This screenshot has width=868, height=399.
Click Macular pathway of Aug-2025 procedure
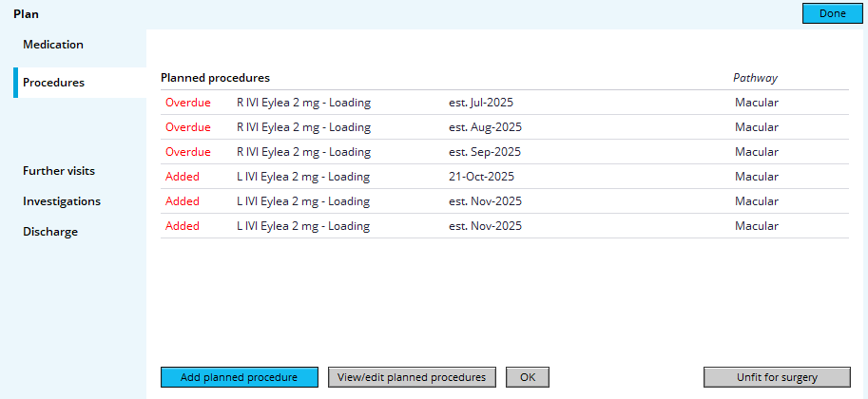757,127
